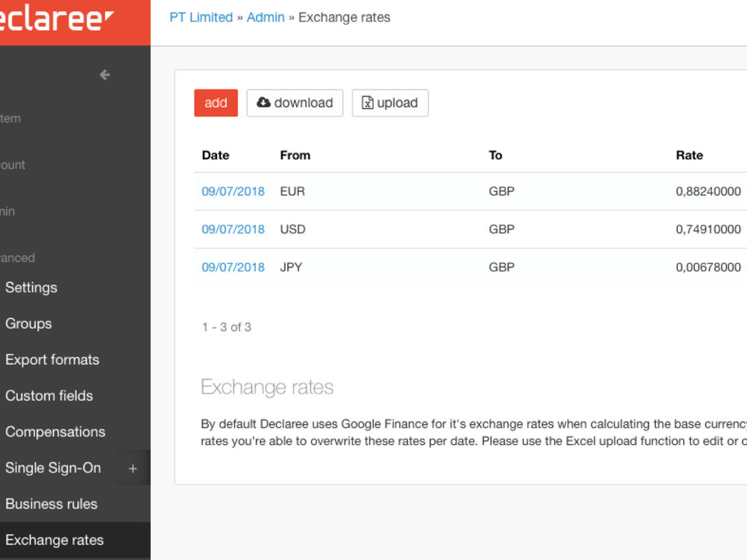
Task: Open Business rules in the sidebar
Action: coord(51,504)
